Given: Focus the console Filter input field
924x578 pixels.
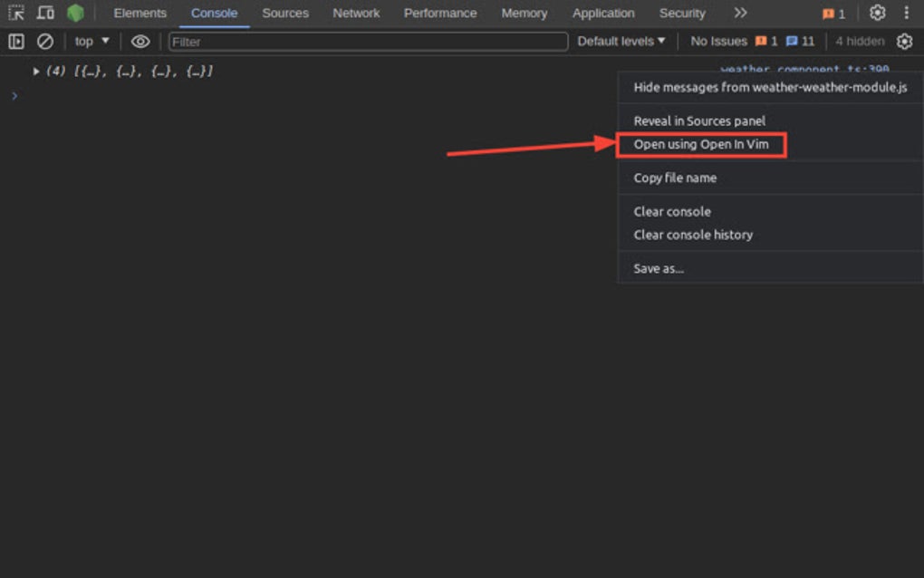Looking at the screenshot, I should [x=369, y=42].
